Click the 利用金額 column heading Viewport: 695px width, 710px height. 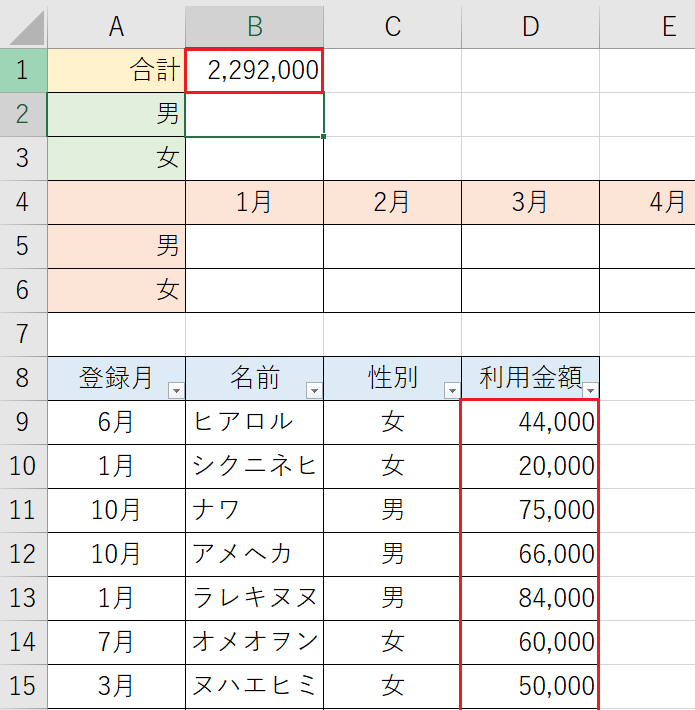[x=531, y=378]
